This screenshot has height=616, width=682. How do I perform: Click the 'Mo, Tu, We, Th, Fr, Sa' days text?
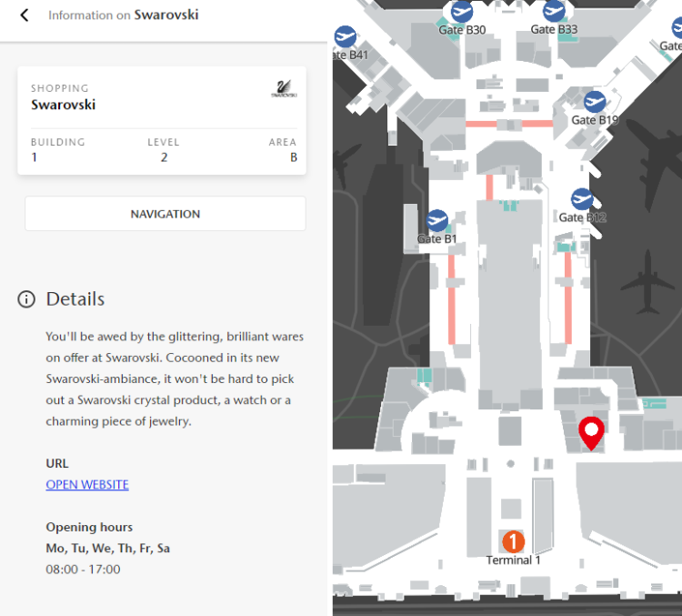pos(108,548)
